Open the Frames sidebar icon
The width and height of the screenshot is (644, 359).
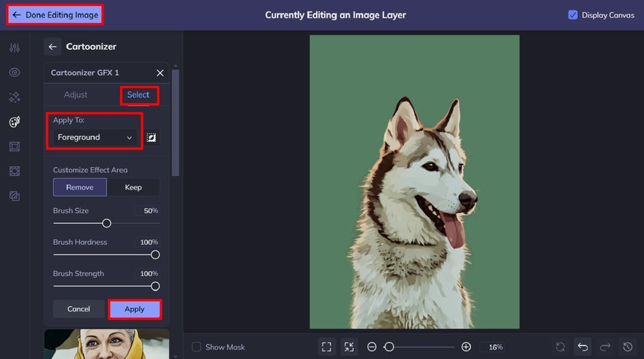(14, 147)
